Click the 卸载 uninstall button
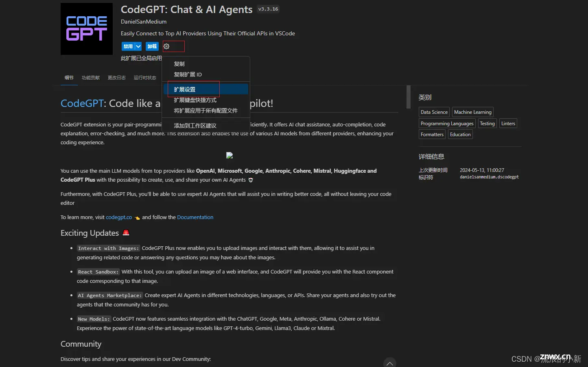 152,46
